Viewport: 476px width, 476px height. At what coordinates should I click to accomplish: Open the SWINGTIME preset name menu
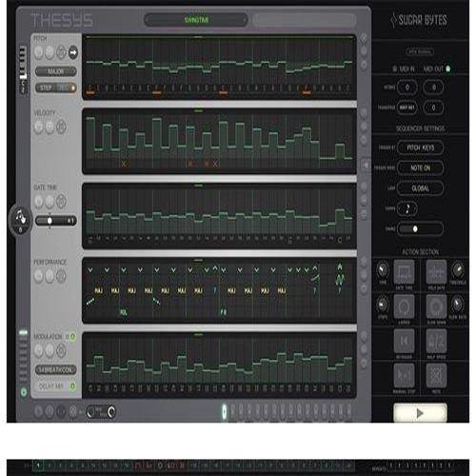pos(196,20)
